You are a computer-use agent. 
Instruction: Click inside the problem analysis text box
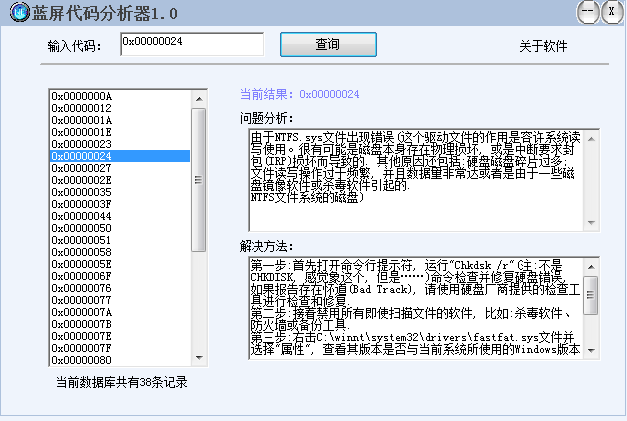coord(410,180)
